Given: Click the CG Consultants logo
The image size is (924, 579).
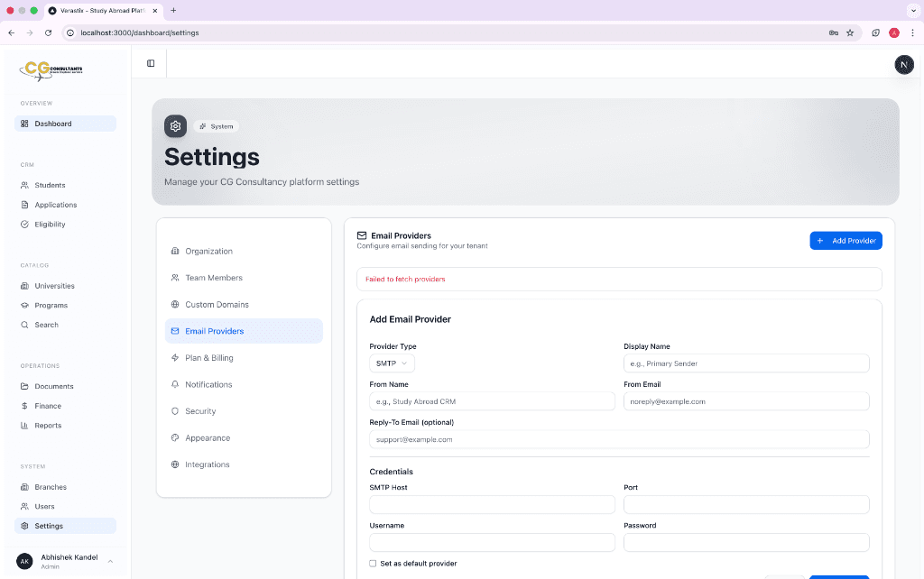Looking at the screenshot, I should 52,70.
